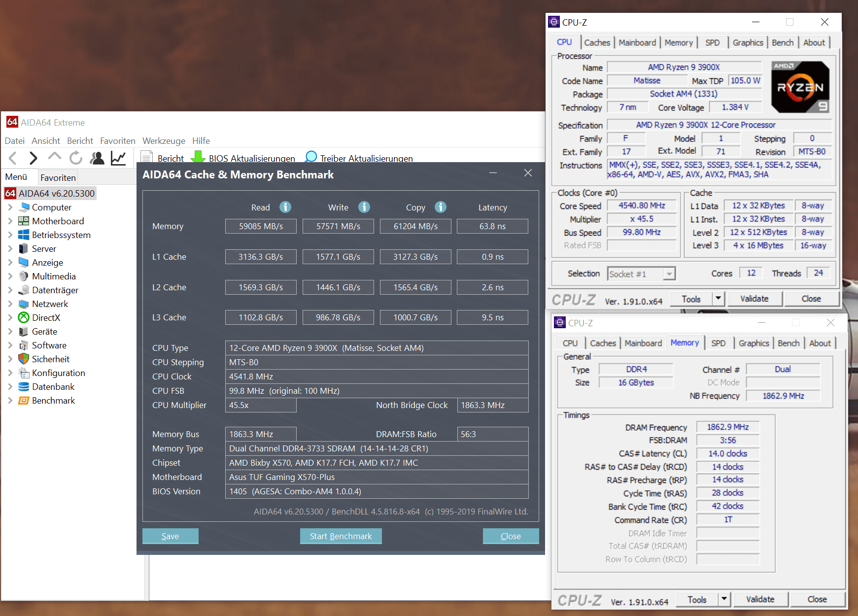Select the Datenbank tree node

point(53,387)
